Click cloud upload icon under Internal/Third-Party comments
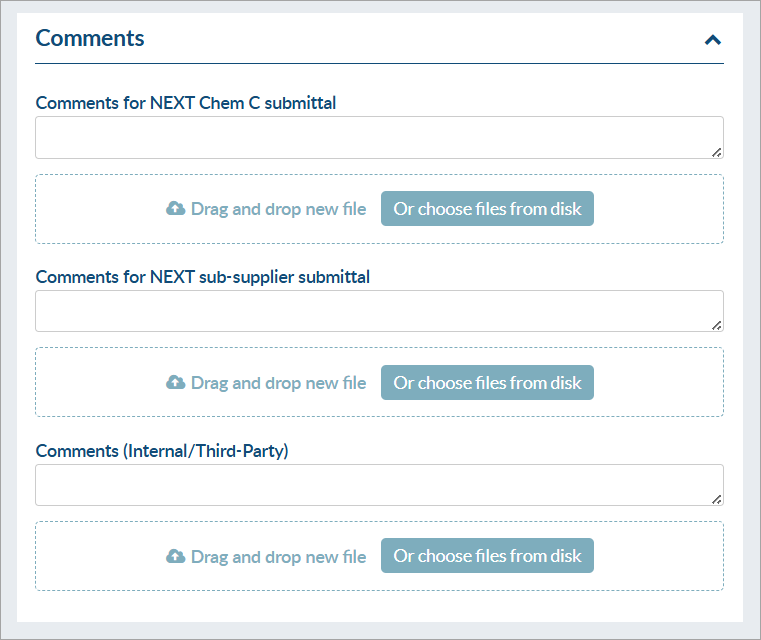The width and height of the screenshot is (761, 640). (x=176, y=556)
